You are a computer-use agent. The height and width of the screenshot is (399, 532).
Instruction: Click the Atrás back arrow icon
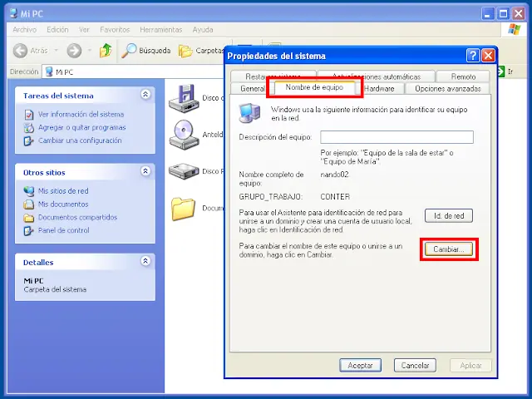point(20,51)
